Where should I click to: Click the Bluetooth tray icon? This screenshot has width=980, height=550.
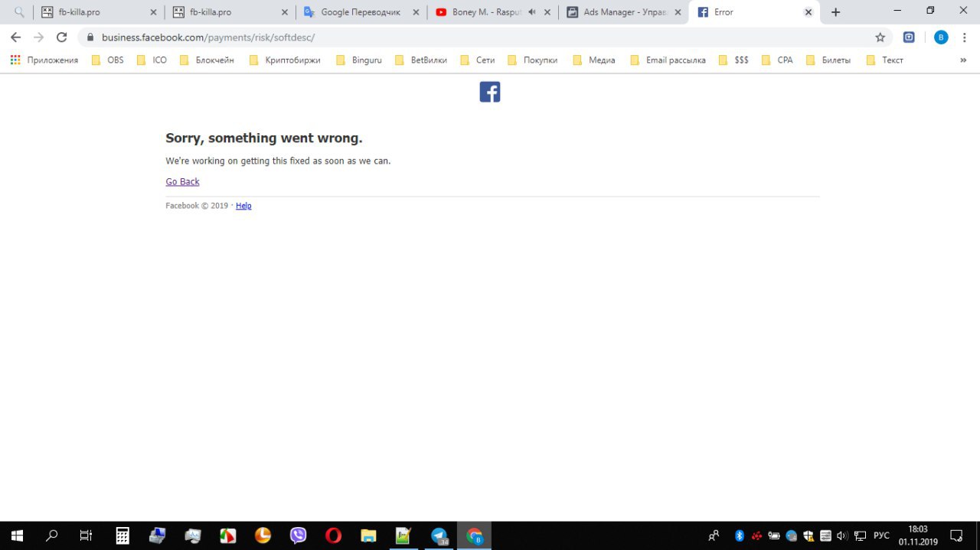[x=740, y=535]
